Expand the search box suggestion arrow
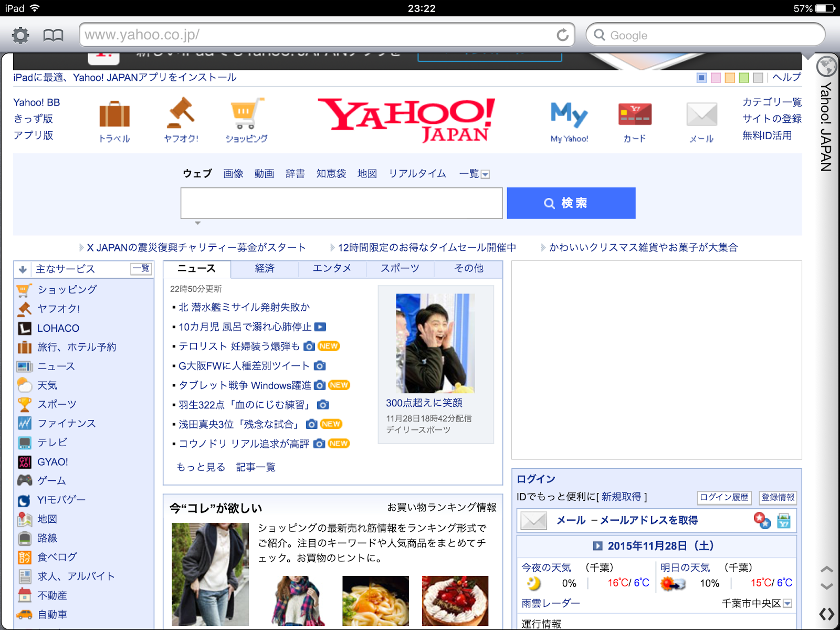The width and height of the screenshot is (840, 630). (197, 223)
